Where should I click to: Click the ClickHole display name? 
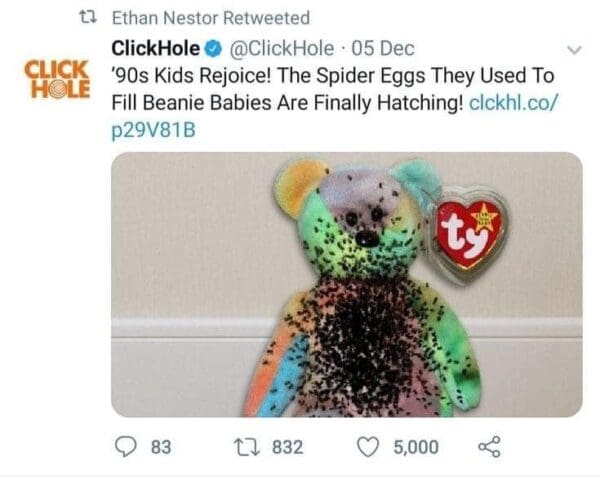click(x=158, y=46)
